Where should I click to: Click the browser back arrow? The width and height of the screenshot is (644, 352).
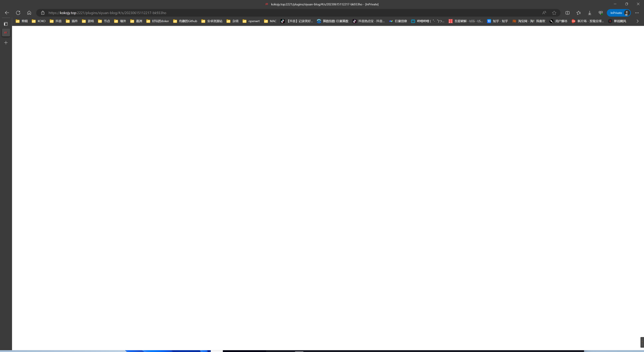click(7, 13)
